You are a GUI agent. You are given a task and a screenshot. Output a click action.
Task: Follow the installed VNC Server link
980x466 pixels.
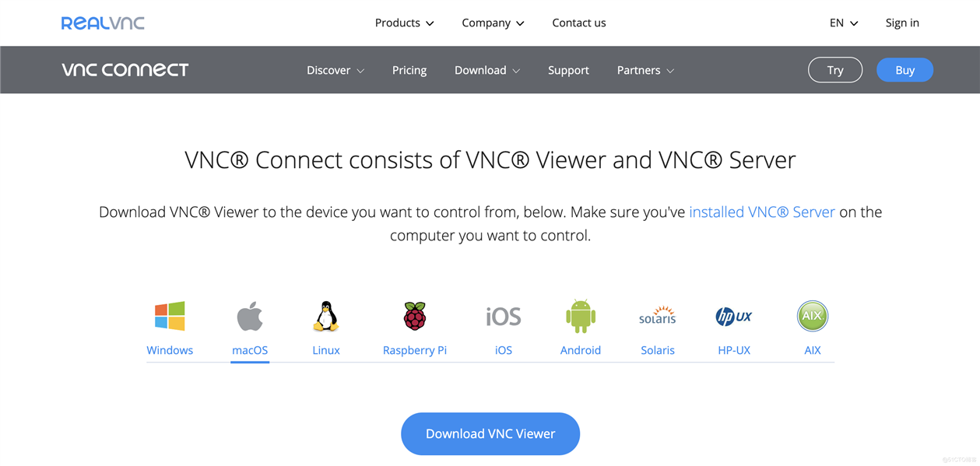pyautogui.click(x=762, y=212)
